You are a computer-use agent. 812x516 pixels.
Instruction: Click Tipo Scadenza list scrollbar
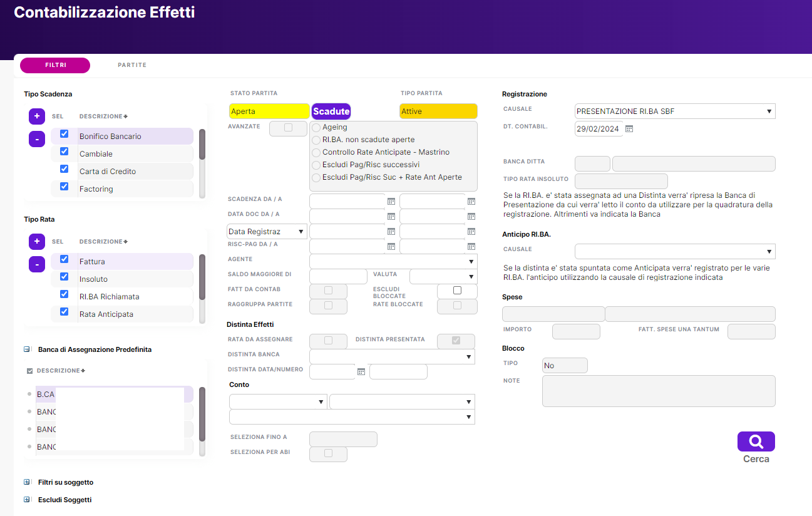click(202, 145)
